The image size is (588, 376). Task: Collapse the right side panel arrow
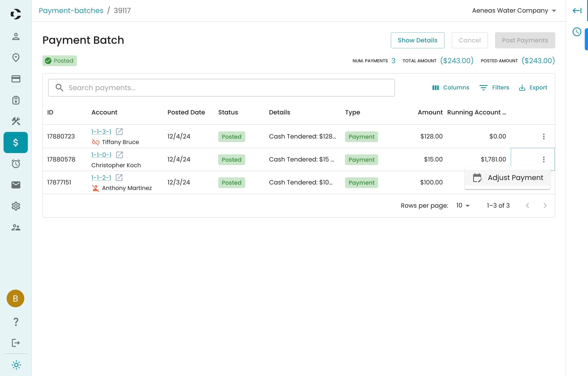coord(577,11)
